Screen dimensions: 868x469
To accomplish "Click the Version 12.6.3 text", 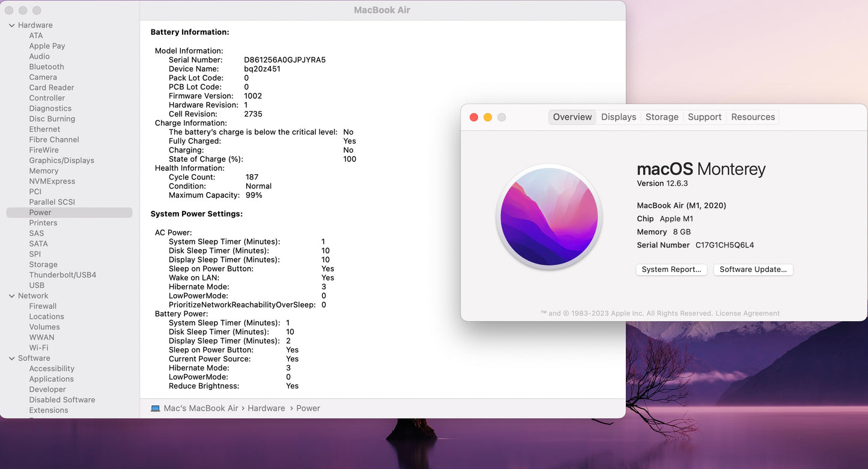I will point(663,184).
